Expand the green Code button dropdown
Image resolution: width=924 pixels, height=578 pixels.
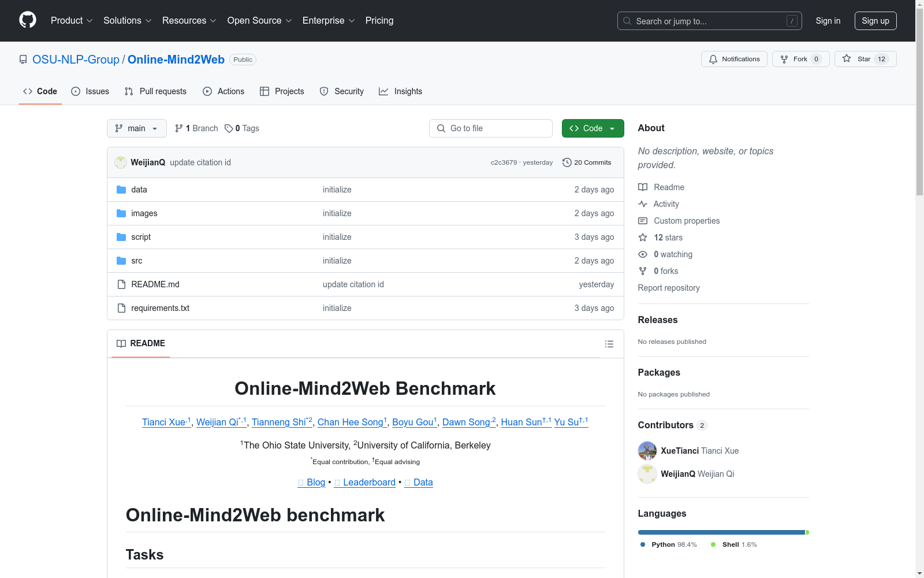coord(611,128)
